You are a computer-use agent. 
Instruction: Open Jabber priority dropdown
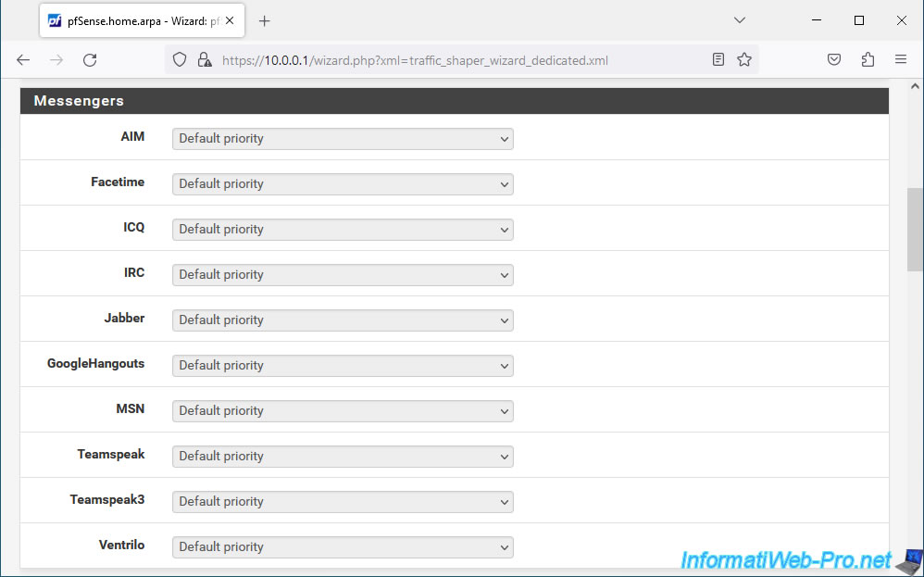[x=343, y=320]
